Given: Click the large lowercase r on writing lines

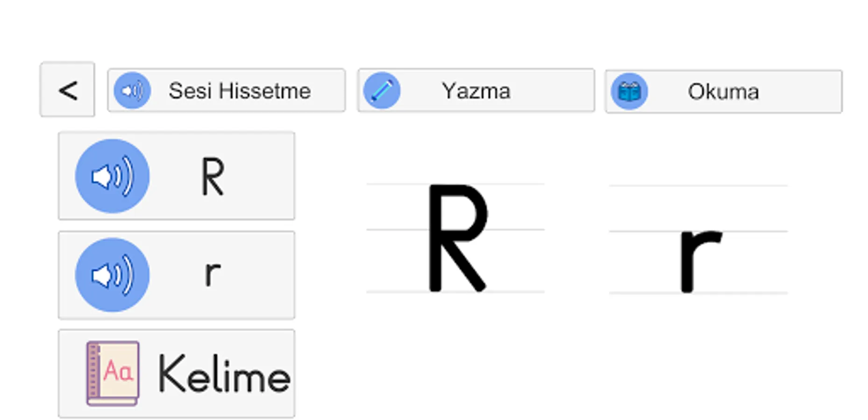Looking at the screenshot, I should [699, 259].
